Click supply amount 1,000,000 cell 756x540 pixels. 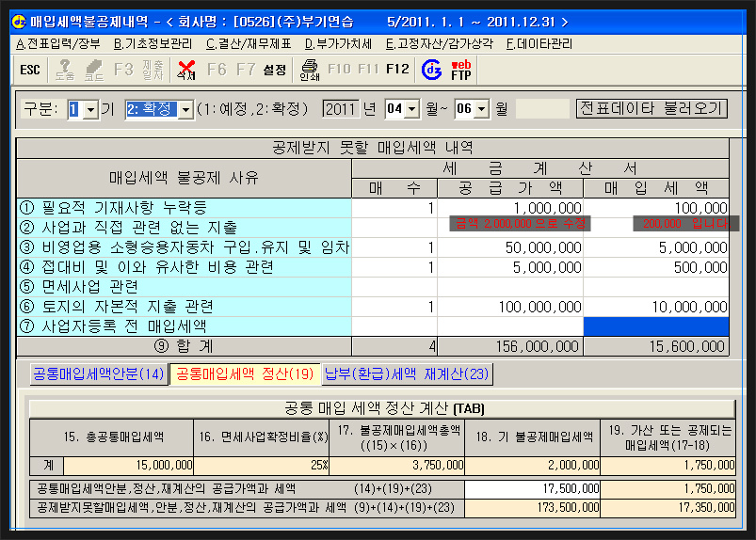510,208
